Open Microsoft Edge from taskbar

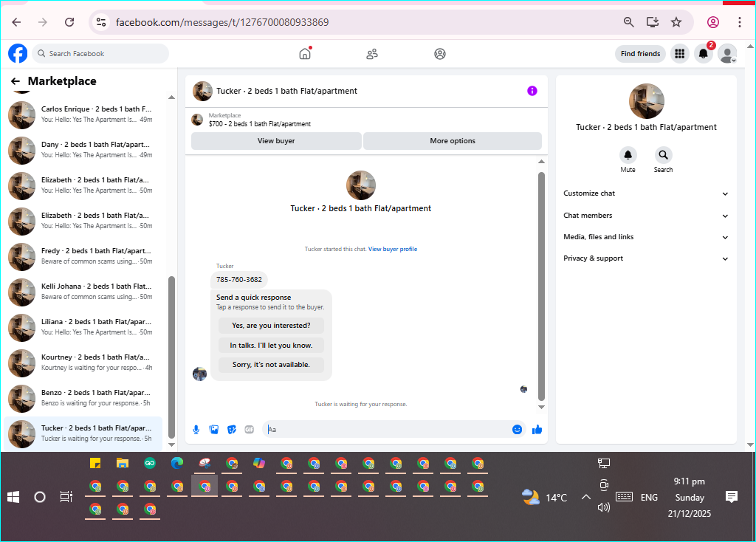(x=177, y=464)
